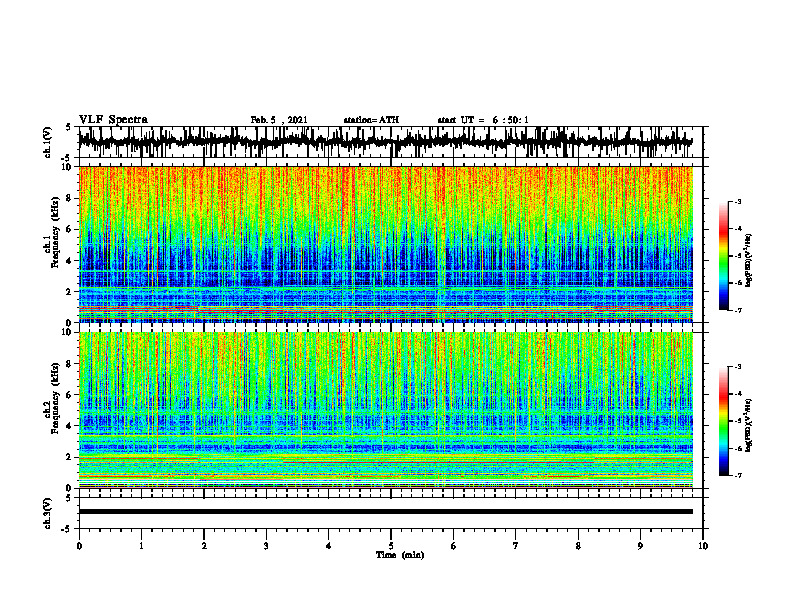Click the 6 tick on the time axis
Screen dimensions: 792x612
[454, 546]
